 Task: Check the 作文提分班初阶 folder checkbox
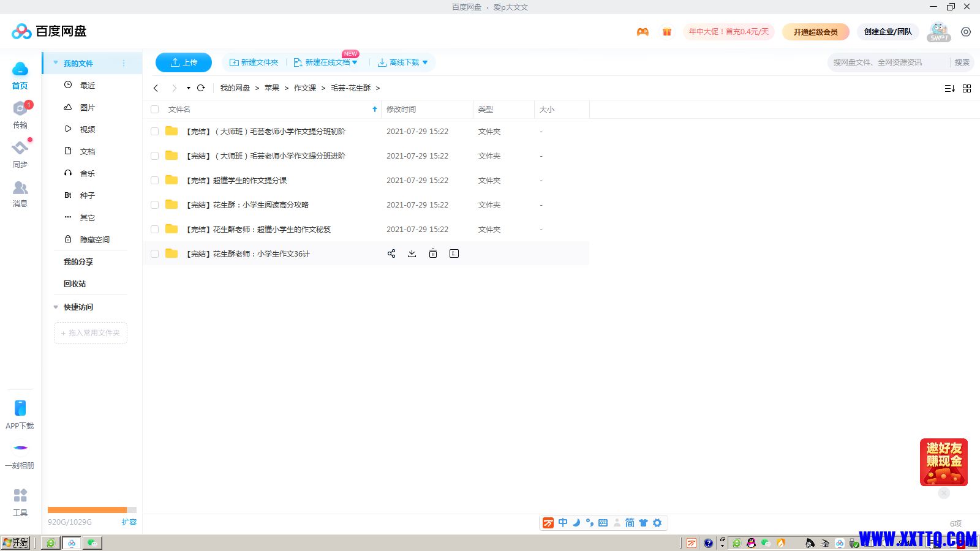click(x=155, y=132)
